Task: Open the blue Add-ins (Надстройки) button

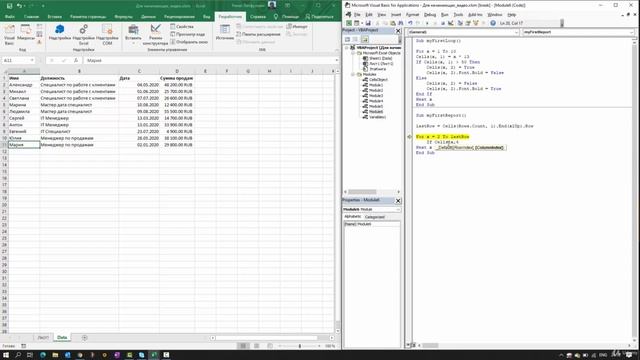Action: 60,33
